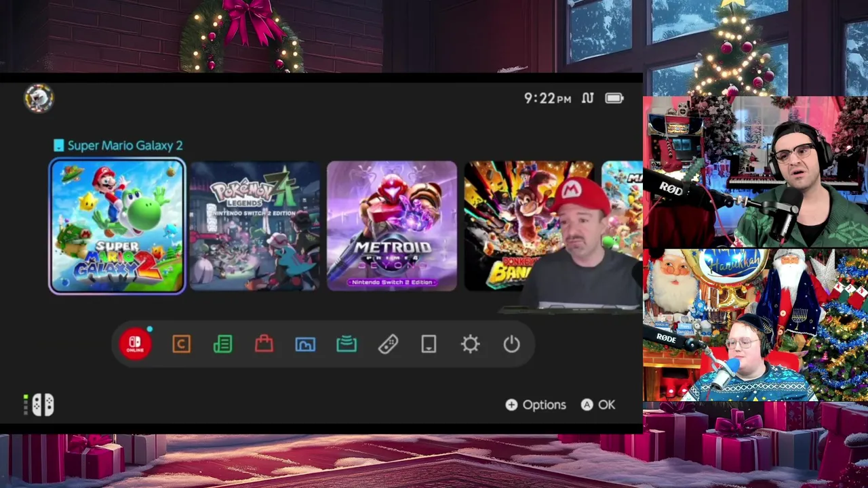Click the Options plus button

pyautogui.click(x=536, y=405)
